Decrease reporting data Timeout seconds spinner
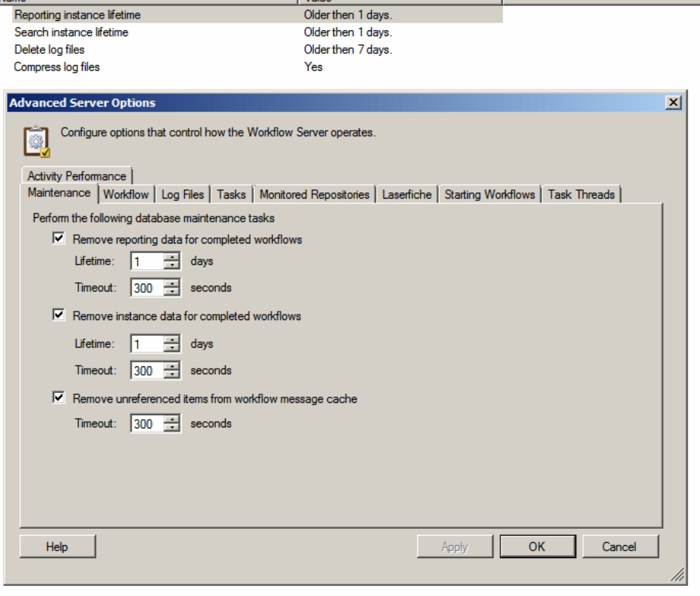The width and height of the screenshot is (700, 596). (172, 292)
